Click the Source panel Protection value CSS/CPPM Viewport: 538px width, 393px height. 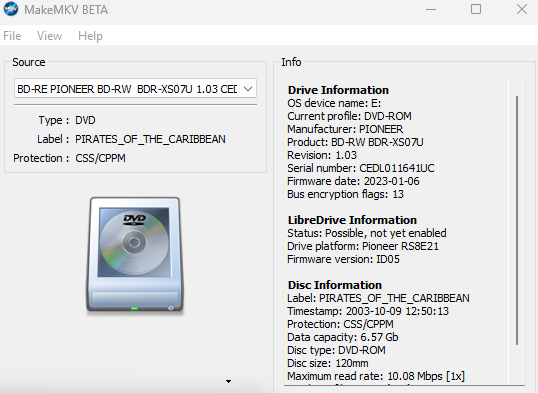pos(100,158)
